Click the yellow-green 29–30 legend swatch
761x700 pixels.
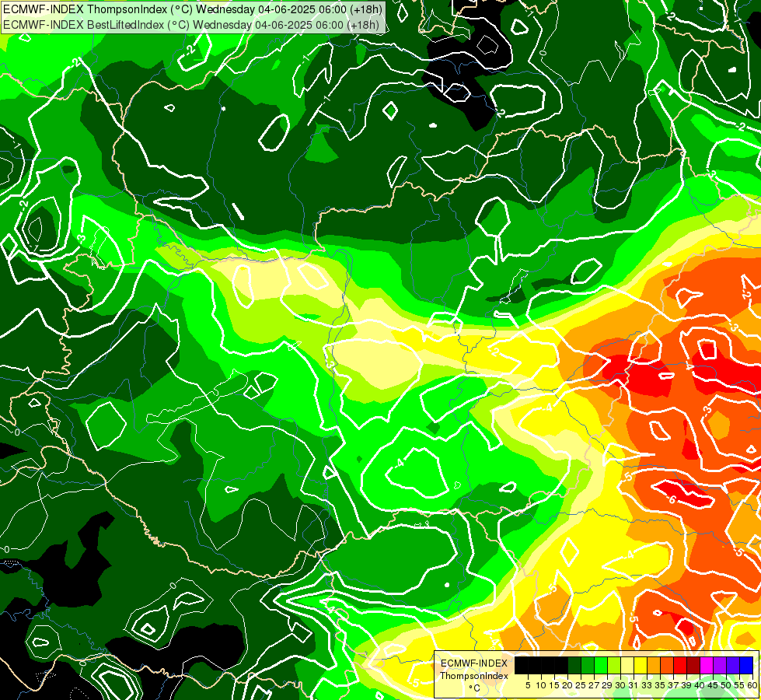tap(614, 665)
